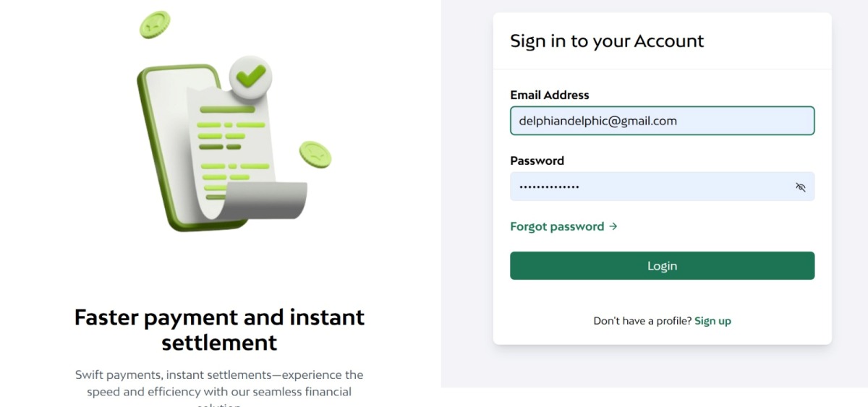Click the Password field label
This screenshot has height=407, width=868.
pyautogui.click(x=537, y=160)
